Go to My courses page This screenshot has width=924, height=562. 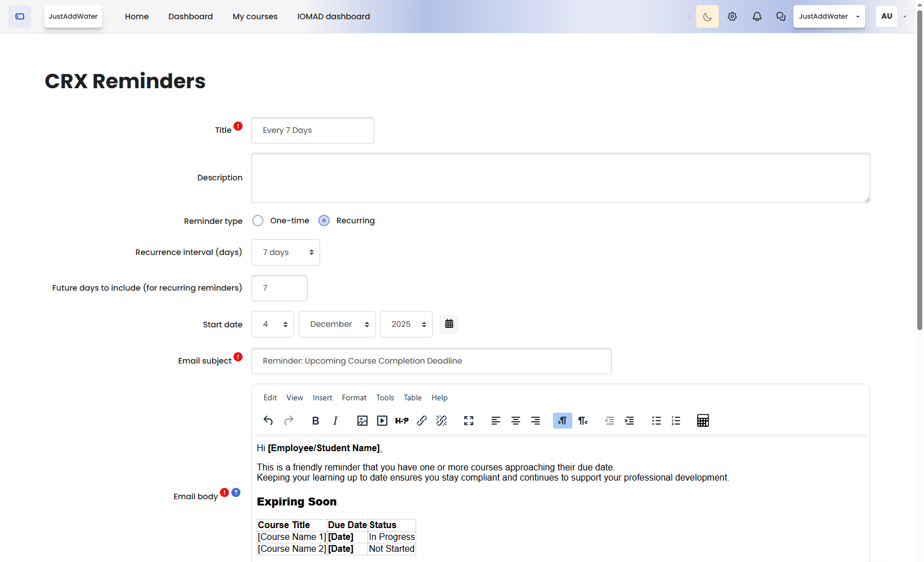[x=255, y=16]
